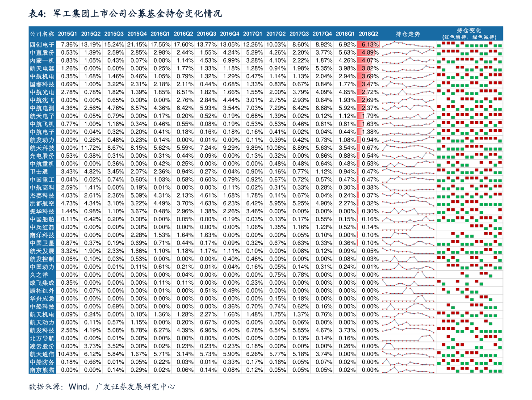Click the 航发科技 holdings change bar strip
Viewport: 532px width, 400px height.
(469, 330)
